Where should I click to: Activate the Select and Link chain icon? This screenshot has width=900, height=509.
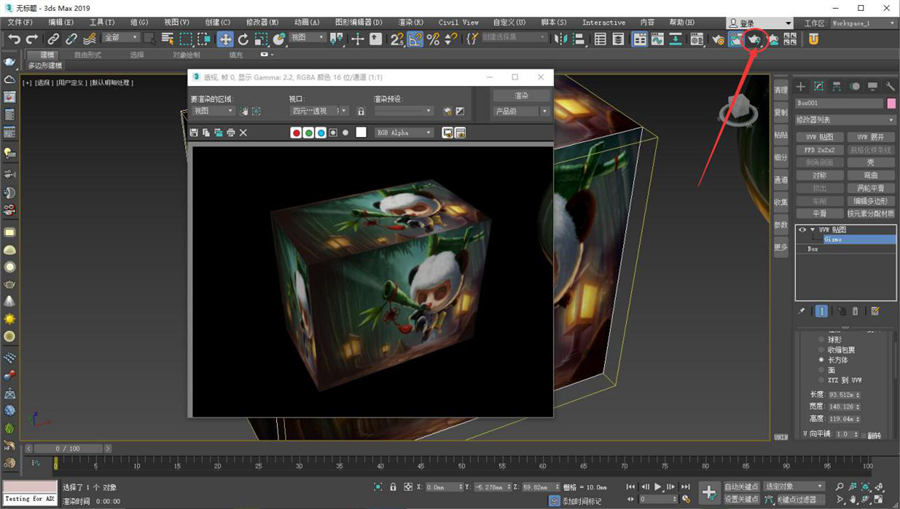coord(53,39)
